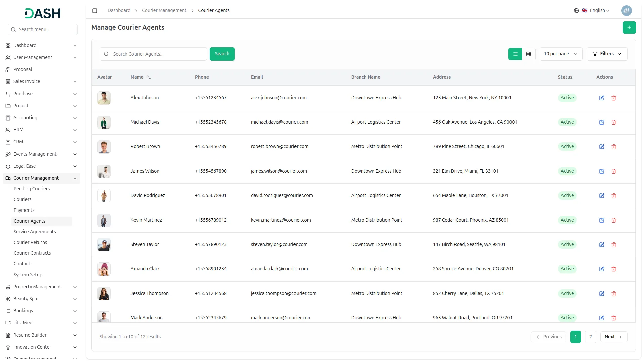The width and height of the screenshot is (644, 362).
Task: Edit Amanda Clark's record with pencil icon
Action: pos(602,269)
